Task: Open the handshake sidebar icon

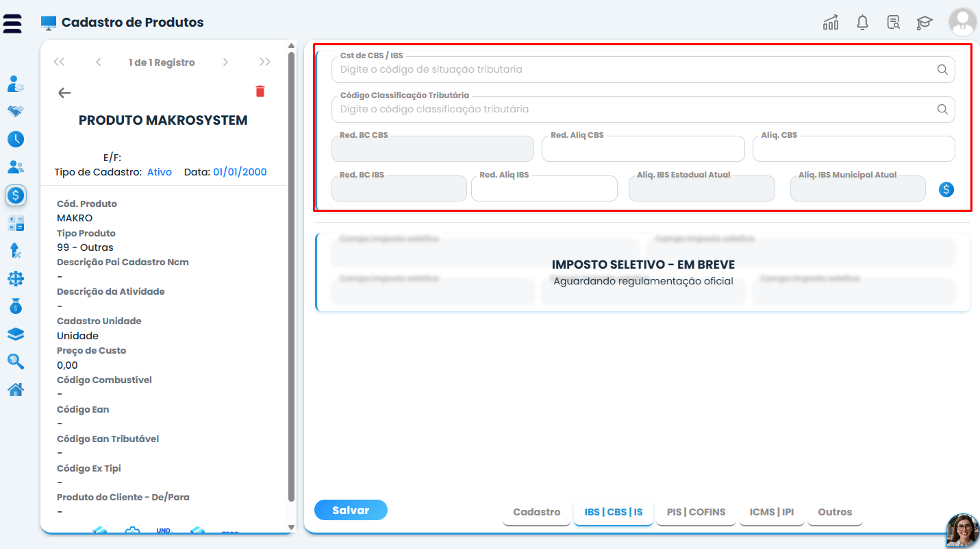Action: point(16,110)
